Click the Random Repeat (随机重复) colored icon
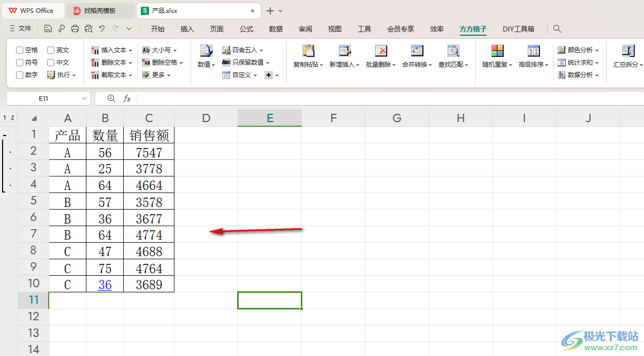Image resolution: width=644 pixels, height=356 pixels. click(497, 51)
